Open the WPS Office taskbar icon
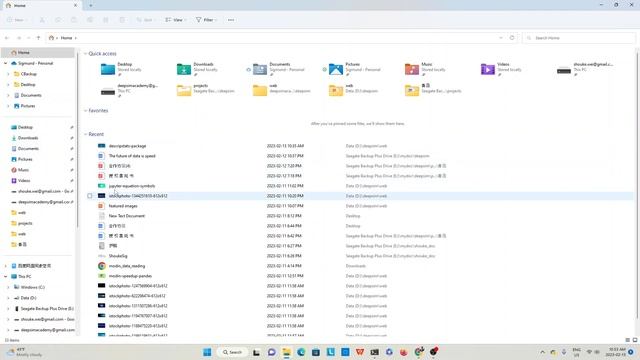Image resolution: width=640 pixels, height=360 pixels. point(360,352)
